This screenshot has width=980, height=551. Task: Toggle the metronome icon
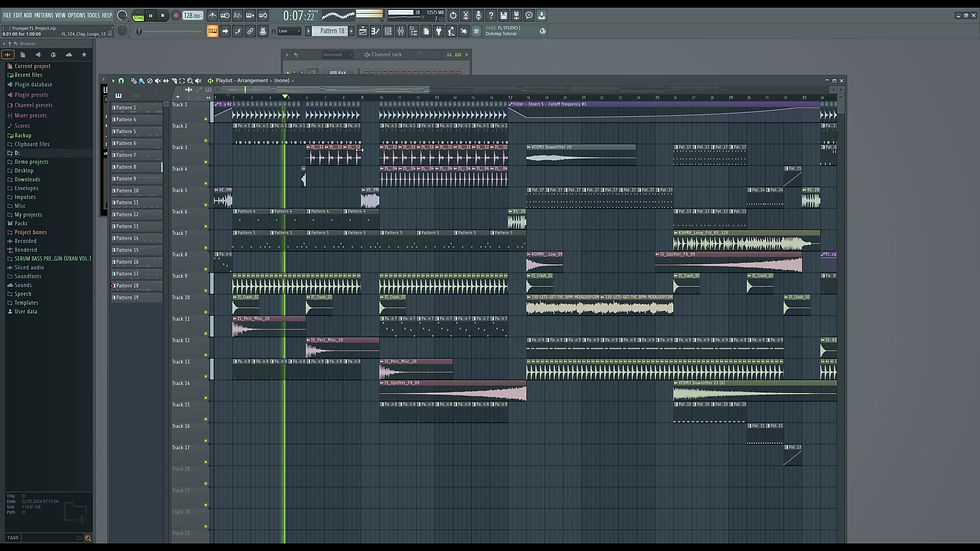[x=212, y=16]
